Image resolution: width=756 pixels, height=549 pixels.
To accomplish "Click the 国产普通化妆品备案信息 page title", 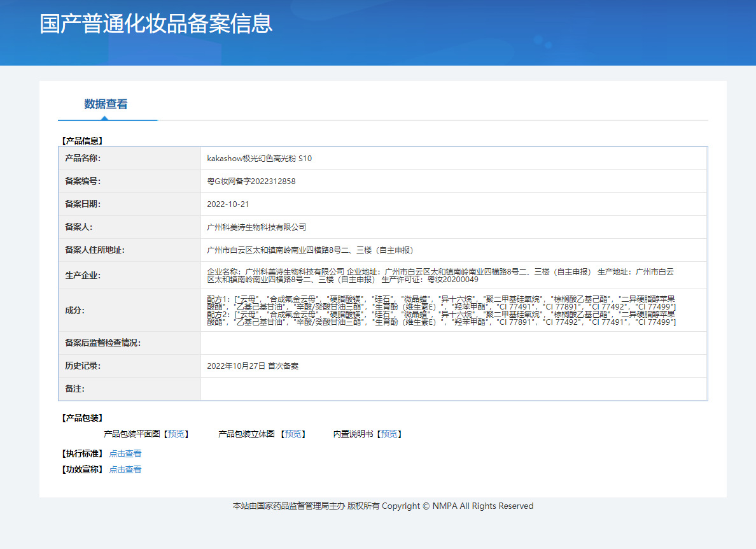I will (156, 24).
